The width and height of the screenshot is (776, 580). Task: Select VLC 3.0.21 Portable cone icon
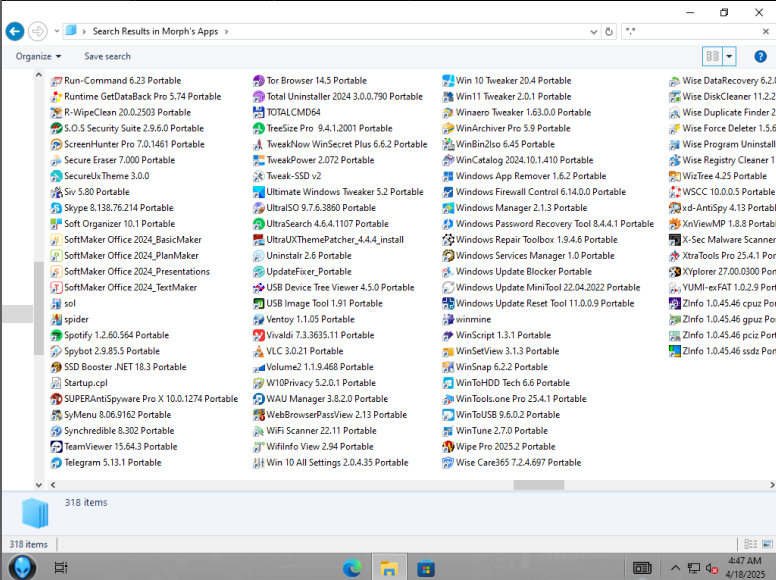258,351
